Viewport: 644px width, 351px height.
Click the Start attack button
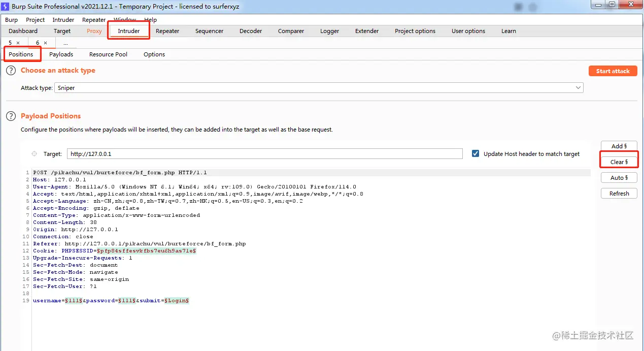point(613,71)
